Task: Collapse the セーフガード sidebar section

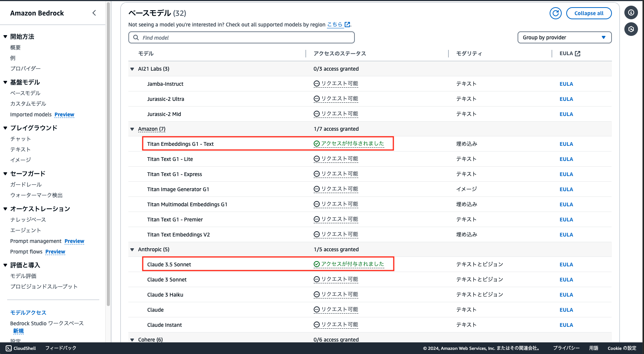Action: pos(5,174)
